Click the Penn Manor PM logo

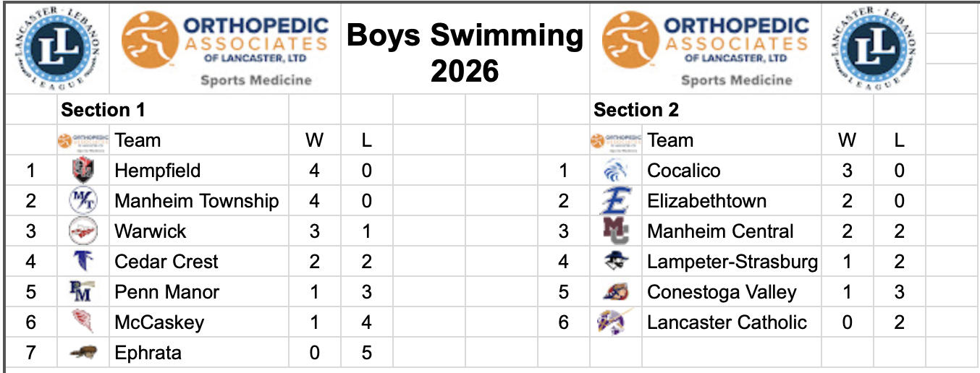click(82, 292)
